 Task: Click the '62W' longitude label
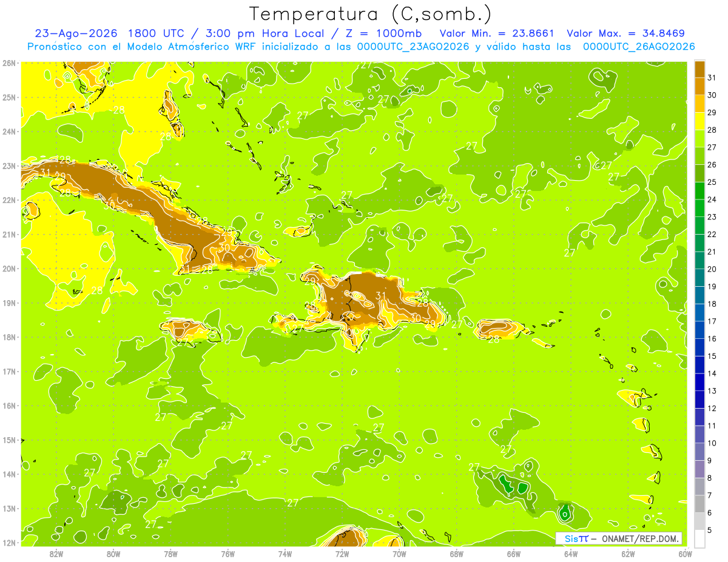pyautogui.click(x=628, y=554)
